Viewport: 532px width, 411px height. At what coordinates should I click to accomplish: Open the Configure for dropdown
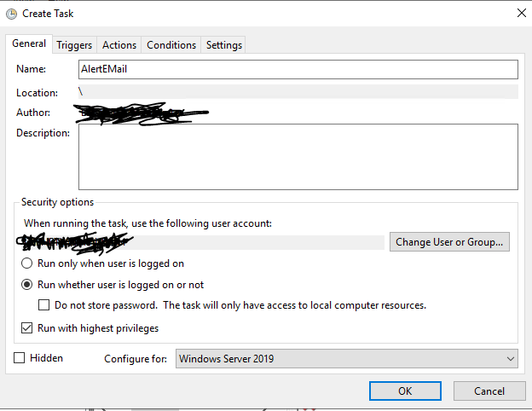[347, 359]
